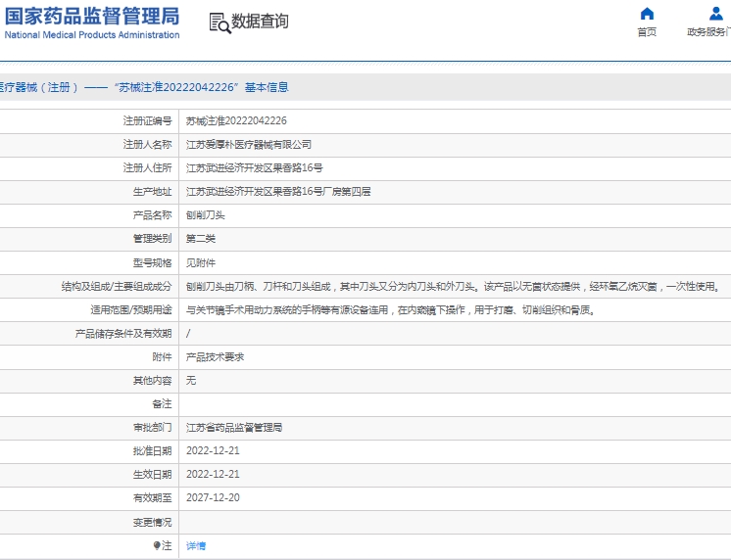Click the 数据查询 heading text
The height and width of the screenshot is (560, 731).
tap(260, 21)
